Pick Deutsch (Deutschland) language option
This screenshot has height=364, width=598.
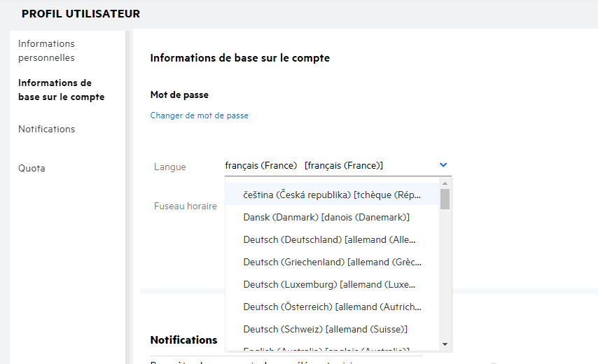(x=330, y=240)
